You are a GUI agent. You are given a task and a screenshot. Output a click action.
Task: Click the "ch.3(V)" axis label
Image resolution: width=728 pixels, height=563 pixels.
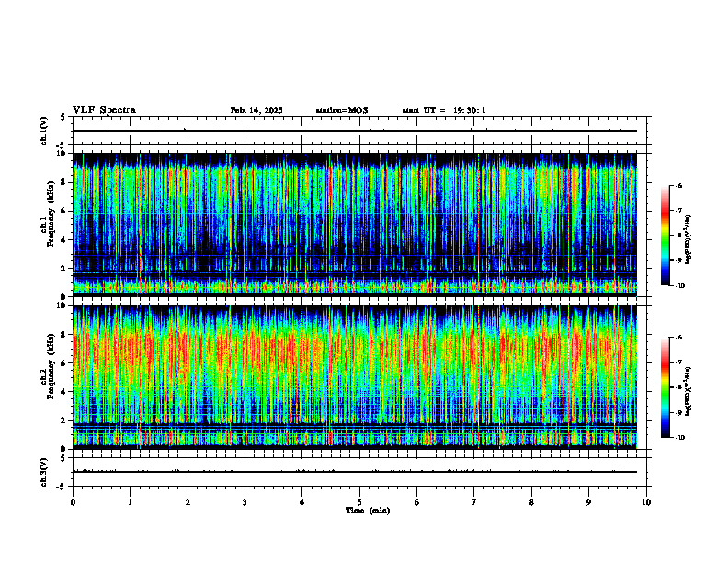tap(43, 472)
